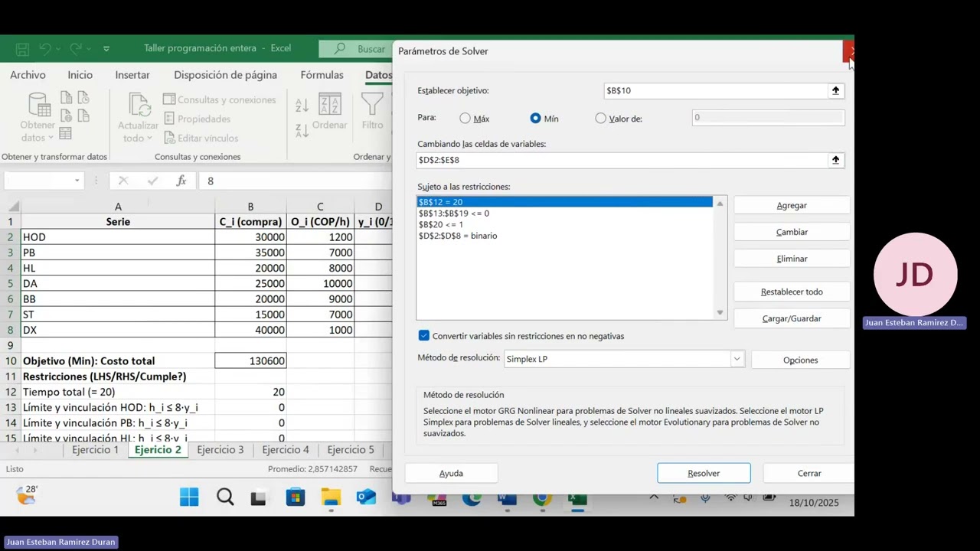The width and height of the screenshot is (980, 551).
Task: Select the $B$20 <= 1 constraint
Action: click(441, 225)
